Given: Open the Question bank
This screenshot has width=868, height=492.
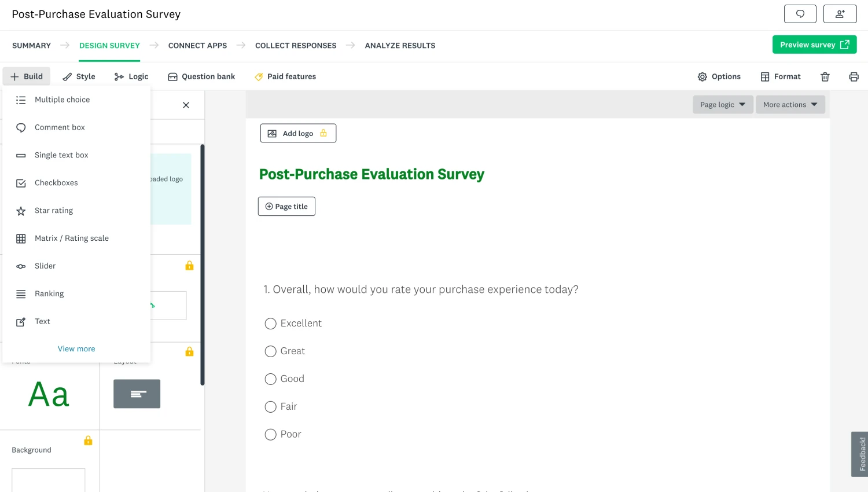Looking at the screenshot, I should click(x=201, y=76).
